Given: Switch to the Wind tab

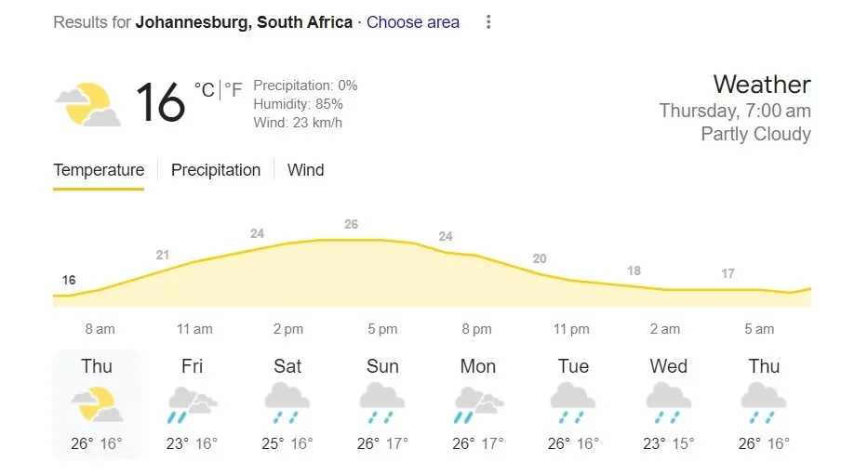Looking at the screenshot, I should point(305,170).
